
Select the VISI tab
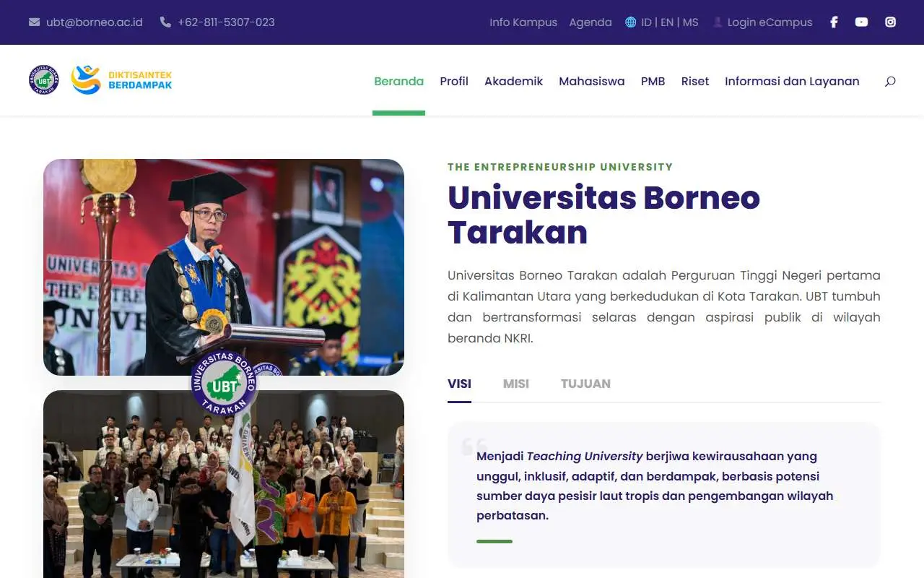click(459, 384)
